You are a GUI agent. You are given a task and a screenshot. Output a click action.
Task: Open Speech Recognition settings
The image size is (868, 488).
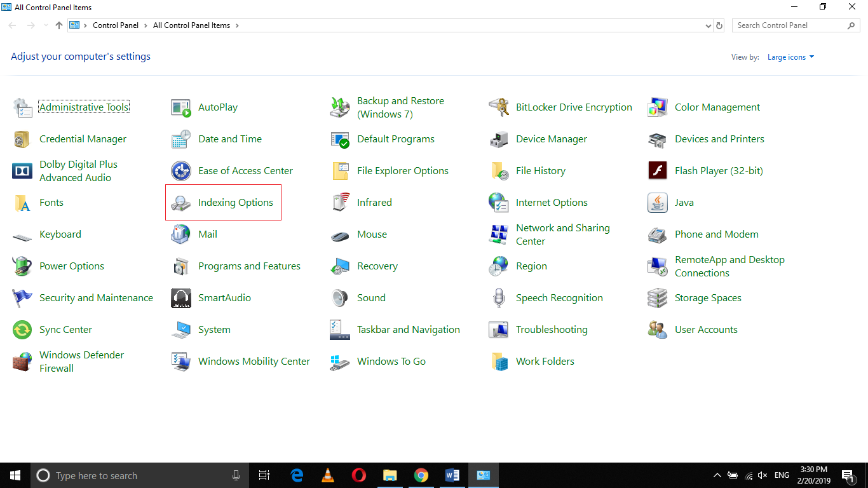point(559,297)
